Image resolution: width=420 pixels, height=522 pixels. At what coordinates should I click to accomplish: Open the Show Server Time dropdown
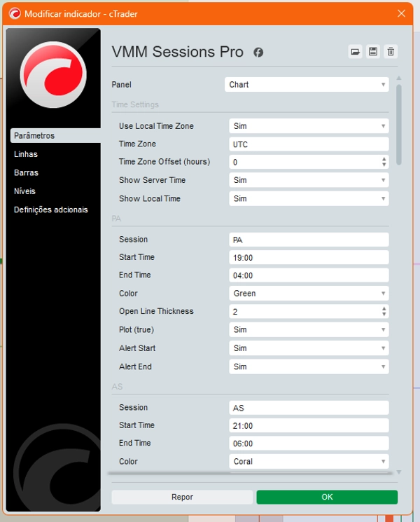[309, 180]
